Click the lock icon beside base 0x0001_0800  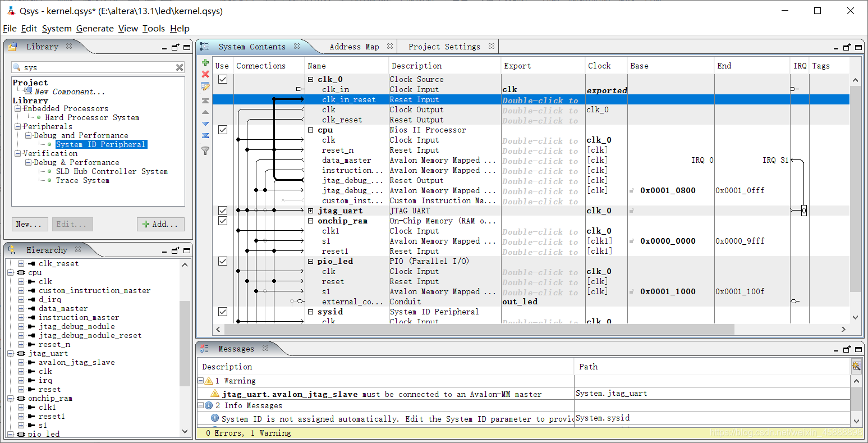click(632, 191)
